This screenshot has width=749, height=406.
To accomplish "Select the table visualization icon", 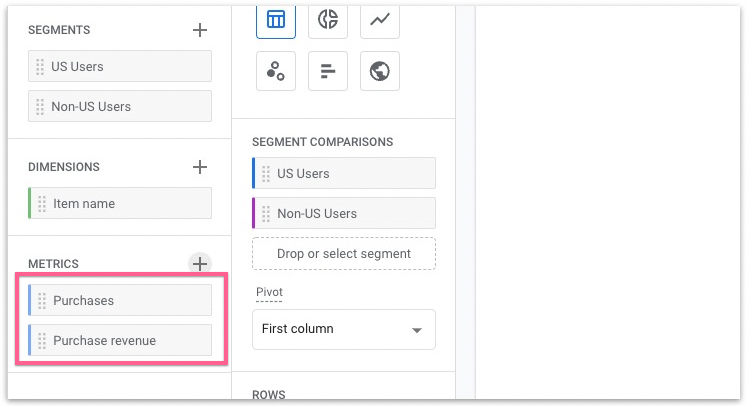I will point(275,19).
